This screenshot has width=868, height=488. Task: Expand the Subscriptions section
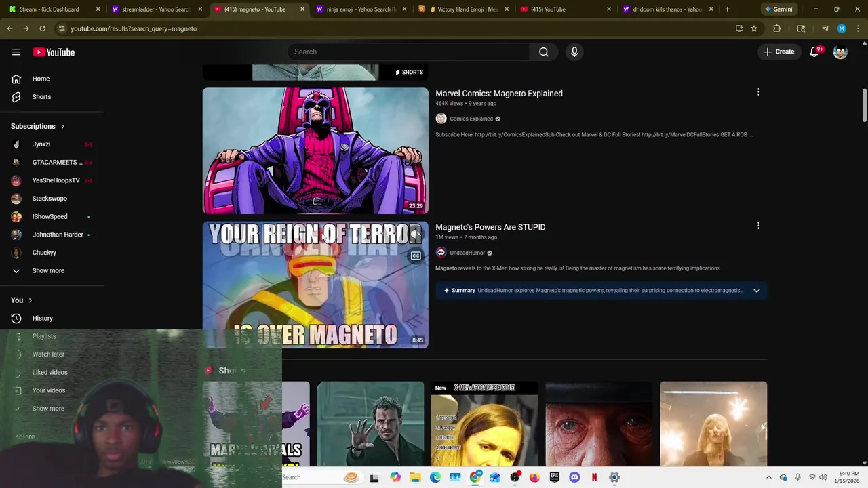38,126
